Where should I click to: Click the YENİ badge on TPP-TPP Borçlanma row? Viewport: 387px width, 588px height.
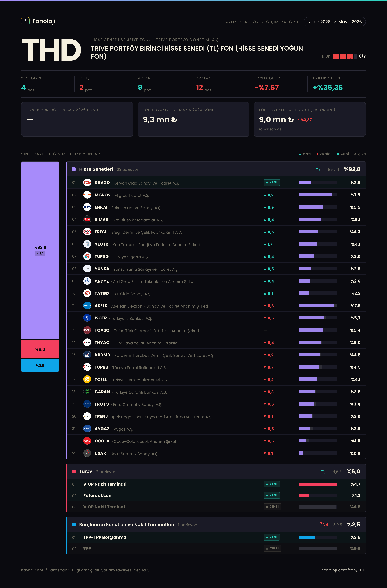pyautogui.click(x=271, y=537)
